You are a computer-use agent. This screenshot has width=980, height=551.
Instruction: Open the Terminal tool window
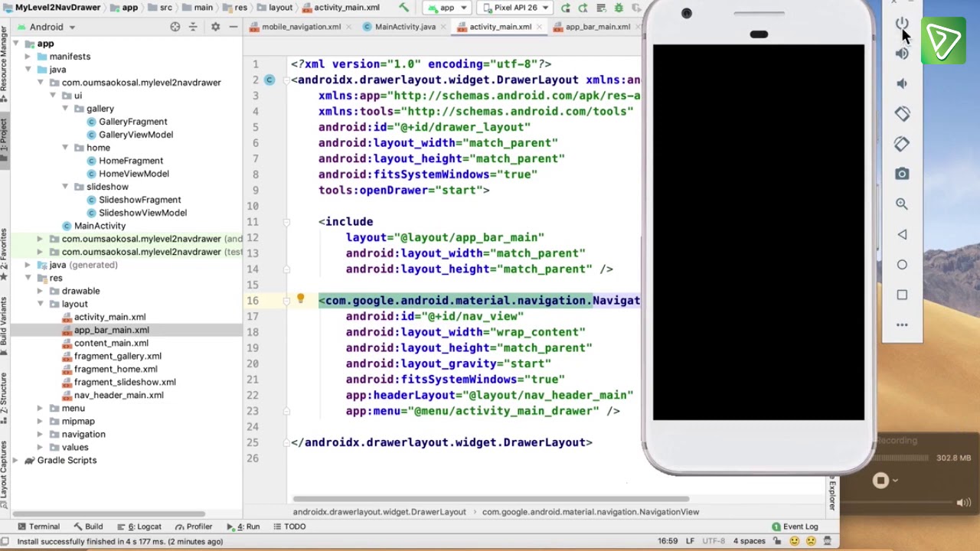(38, 527)
